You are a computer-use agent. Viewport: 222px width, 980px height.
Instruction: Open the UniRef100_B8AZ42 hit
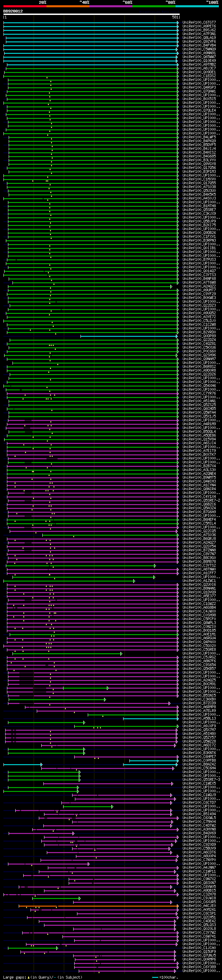click(199, 764)
